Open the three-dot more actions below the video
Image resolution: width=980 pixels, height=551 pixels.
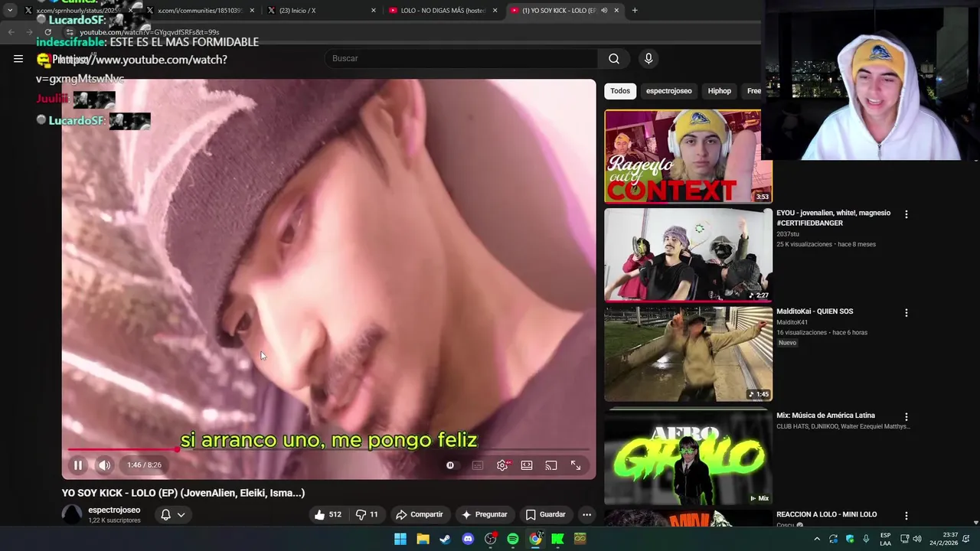coord(586,514)
